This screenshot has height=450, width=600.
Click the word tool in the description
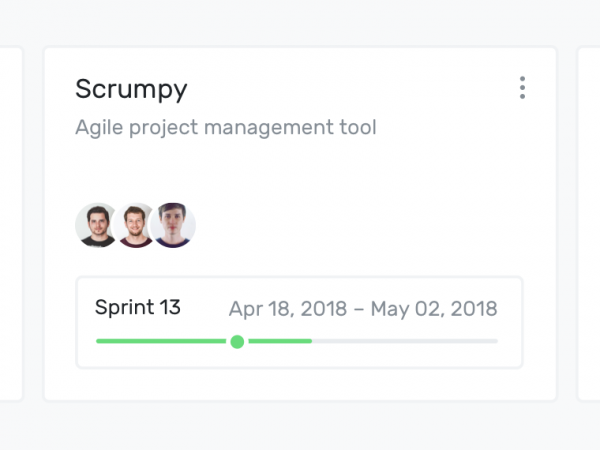[358, 127]
